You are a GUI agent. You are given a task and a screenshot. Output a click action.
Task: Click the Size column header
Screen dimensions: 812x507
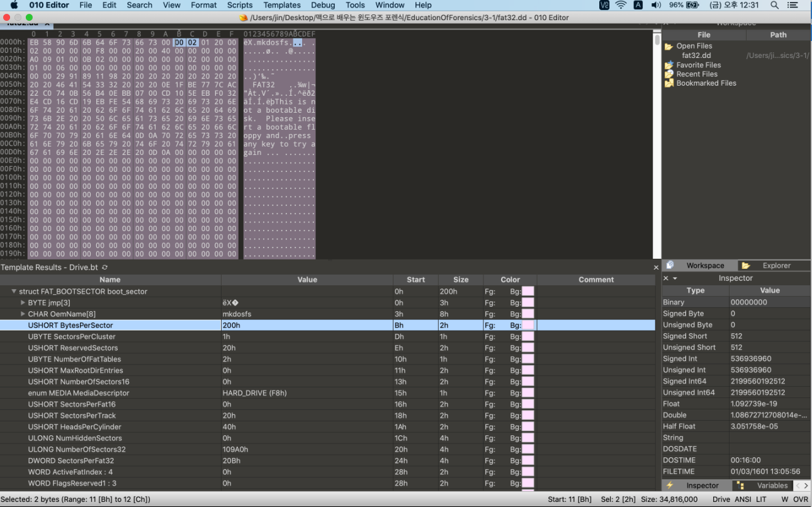point(461,280)
